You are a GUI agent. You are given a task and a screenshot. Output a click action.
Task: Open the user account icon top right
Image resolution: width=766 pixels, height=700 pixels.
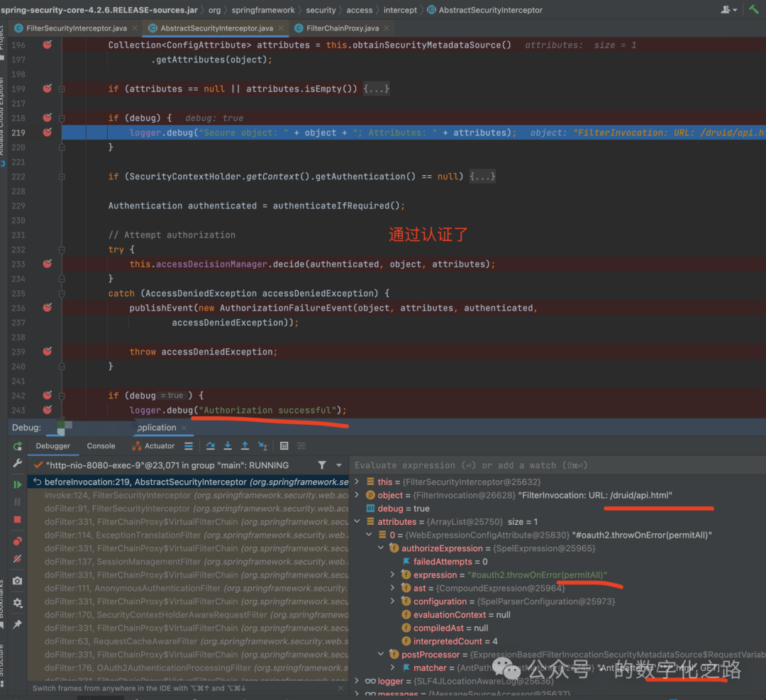[x=728, y=9]
